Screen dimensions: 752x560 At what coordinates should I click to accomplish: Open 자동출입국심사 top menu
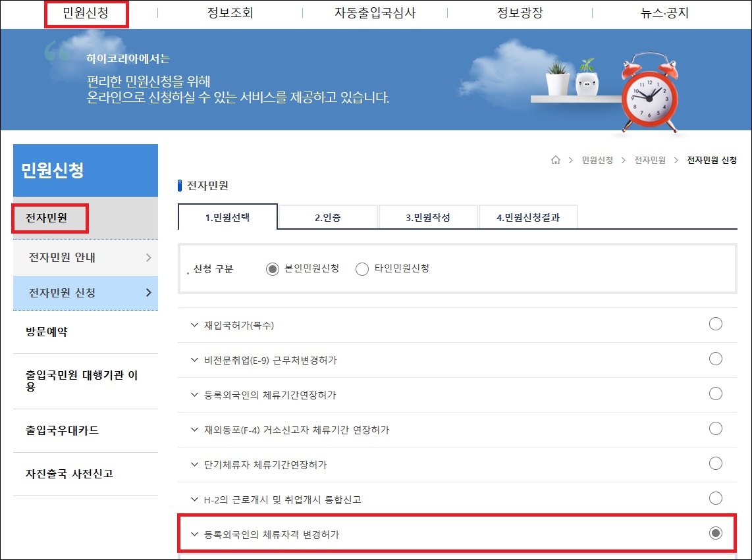pyautogui.click(x=375, y=13)
